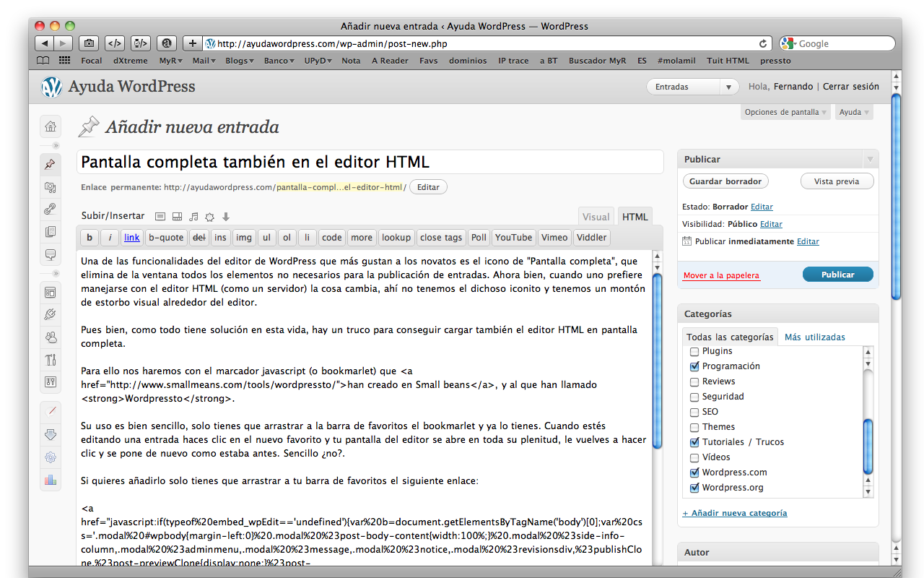Viewport: 924px width, 578px height.
Task: Click the b-quote quicktag button
Action: tap(166, 237)
